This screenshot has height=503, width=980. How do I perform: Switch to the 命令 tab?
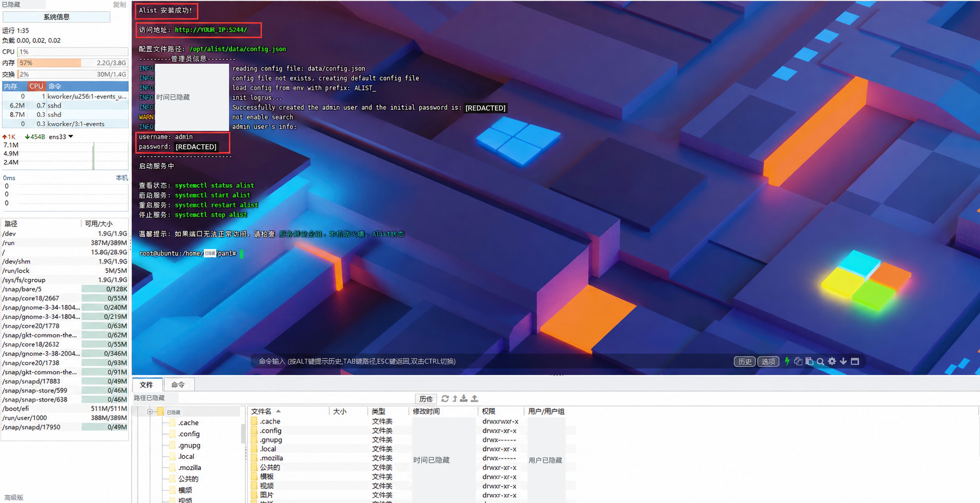(178, 384)
